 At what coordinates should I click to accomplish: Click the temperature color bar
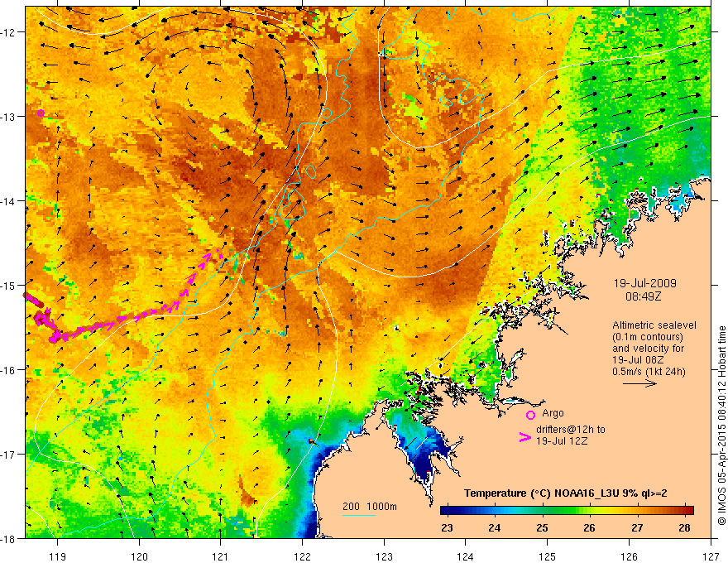567,510
